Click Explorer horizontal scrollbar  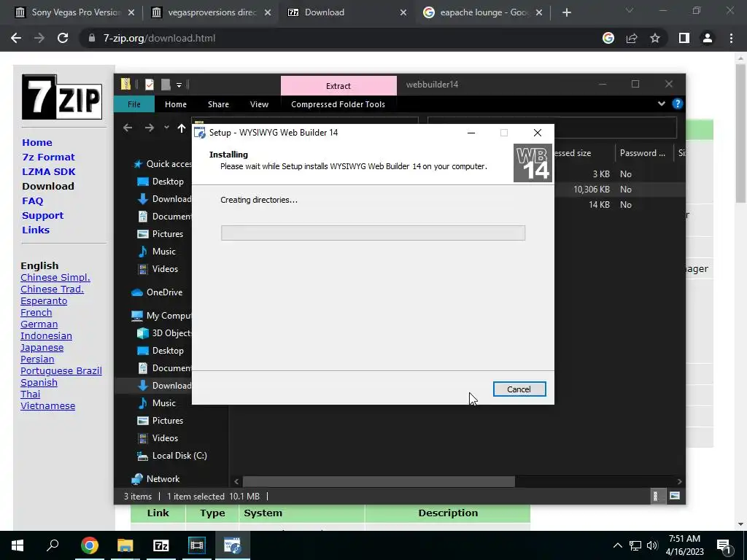(379, 481)
